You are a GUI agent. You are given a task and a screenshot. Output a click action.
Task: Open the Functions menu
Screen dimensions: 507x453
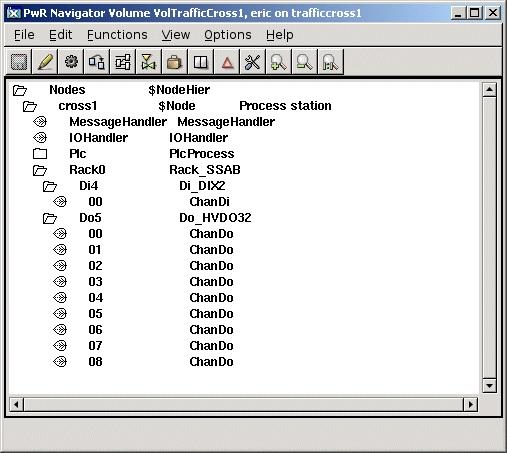[117, 35]
